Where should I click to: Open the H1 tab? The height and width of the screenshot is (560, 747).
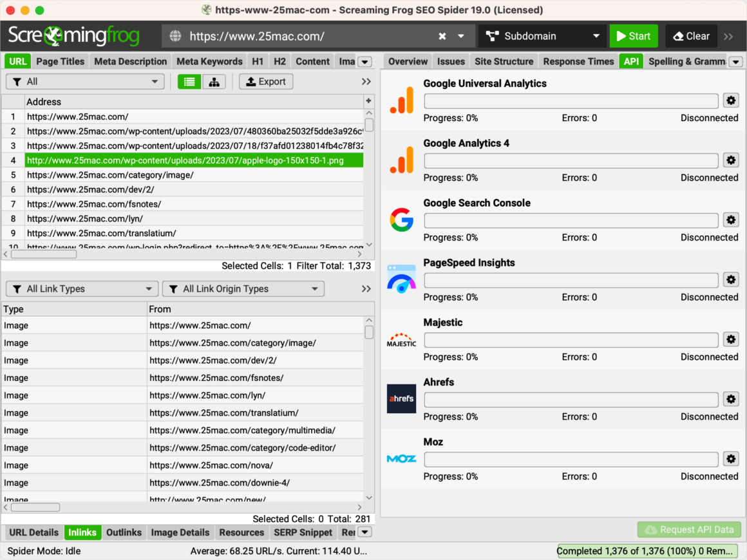[258, 61]
